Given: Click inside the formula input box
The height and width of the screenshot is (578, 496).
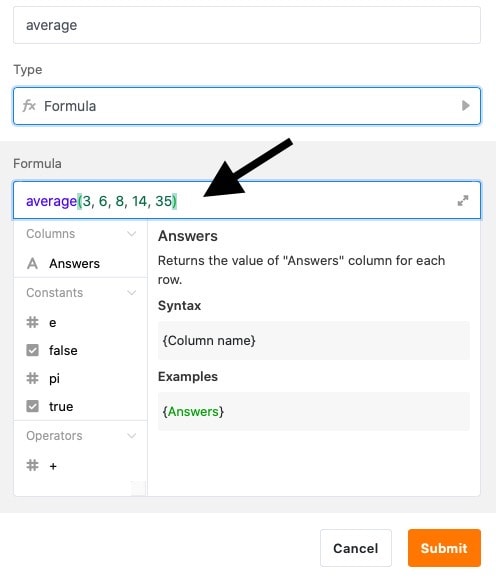Looking at the screenshot, I should coord(247,201).
